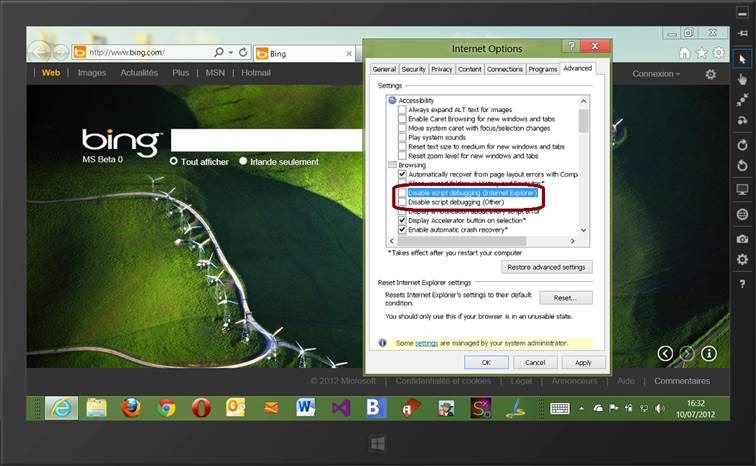Click the IE home icon
This screenshot has height=466, width=756.
[684, 52]
